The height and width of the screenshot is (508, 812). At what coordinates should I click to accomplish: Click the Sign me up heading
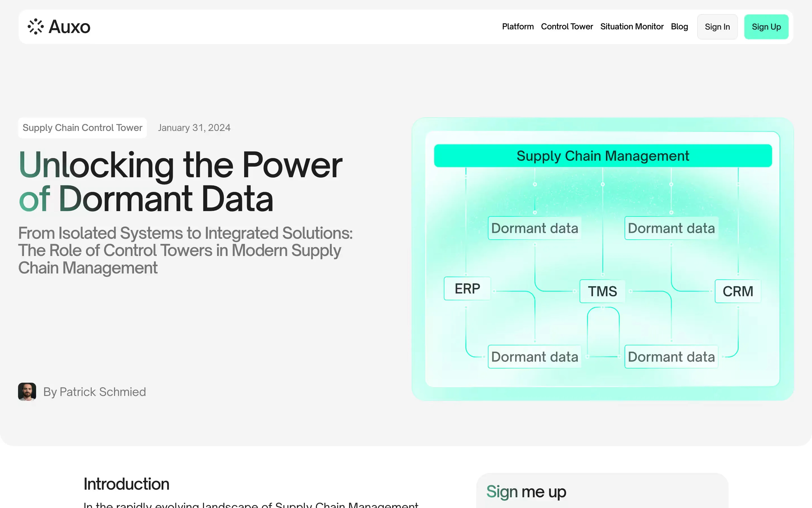[526, 492]
